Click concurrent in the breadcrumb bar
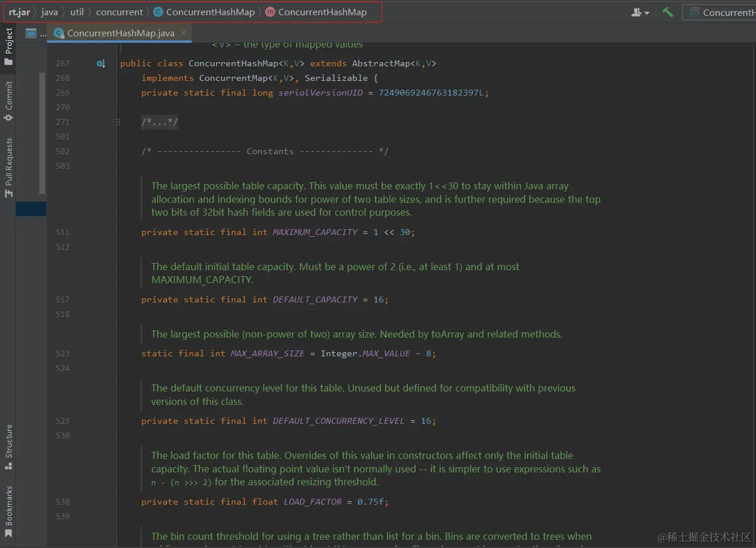 click(120, 12)
